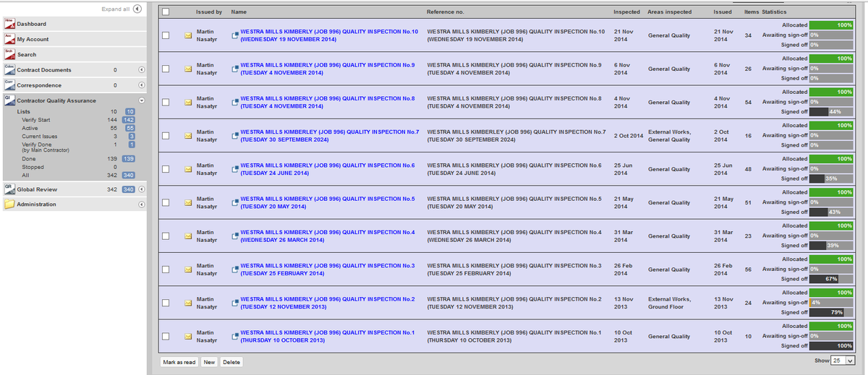Click the Administration folder icon
Image resolution: width=868 pixels, height=375 pixels.
[9, 204]
